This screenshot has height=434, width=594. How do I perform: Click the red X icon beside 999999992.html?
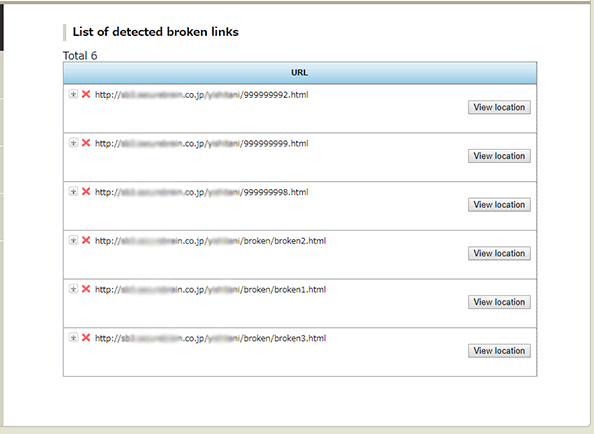coord(86,94)
